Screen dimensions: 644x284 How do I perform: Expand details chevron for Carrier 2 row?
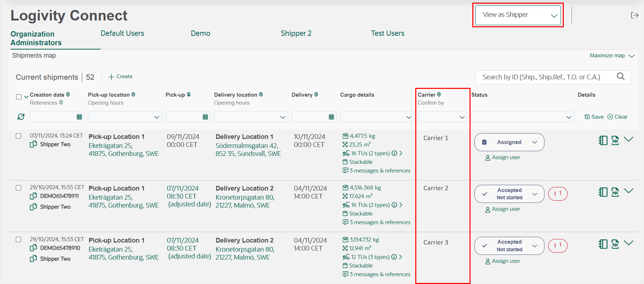click(x=628, y=191)
